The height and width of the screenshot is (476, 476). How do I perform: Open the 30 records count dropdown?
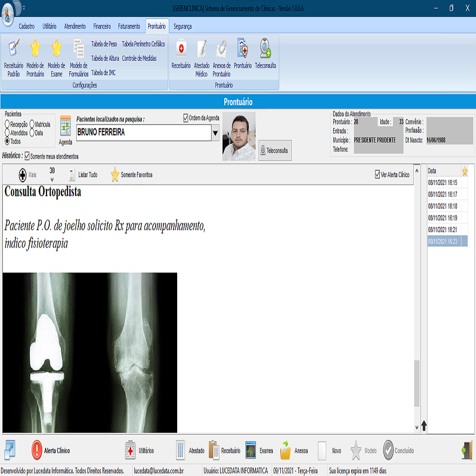[x=52, y=179]
